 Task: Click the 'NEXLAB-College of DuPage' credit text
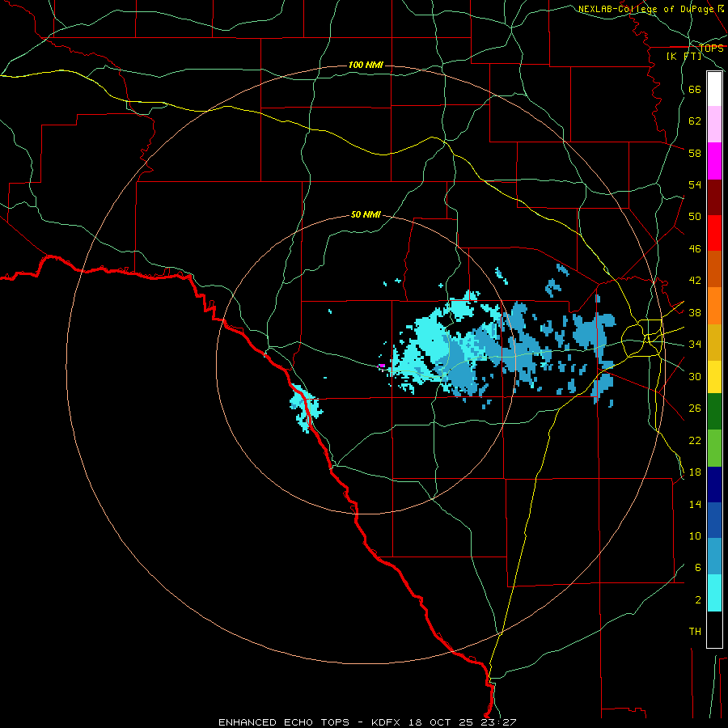[645, 9]
